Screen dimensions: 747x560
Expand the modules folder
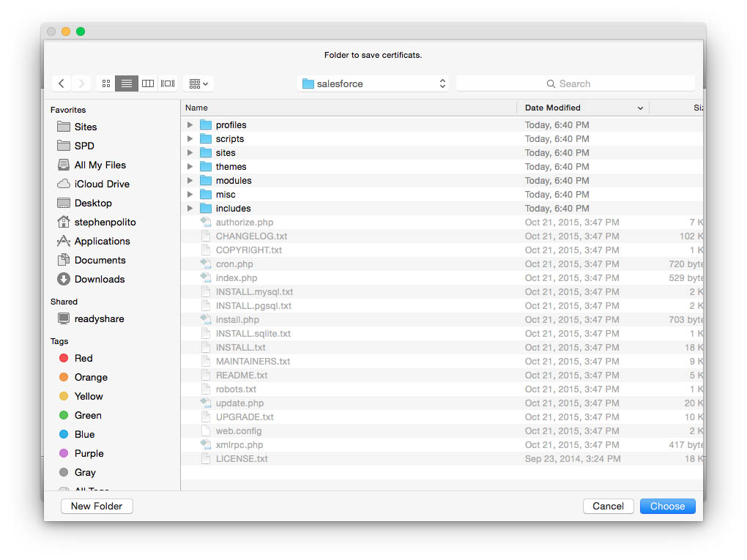pos(190,181)
